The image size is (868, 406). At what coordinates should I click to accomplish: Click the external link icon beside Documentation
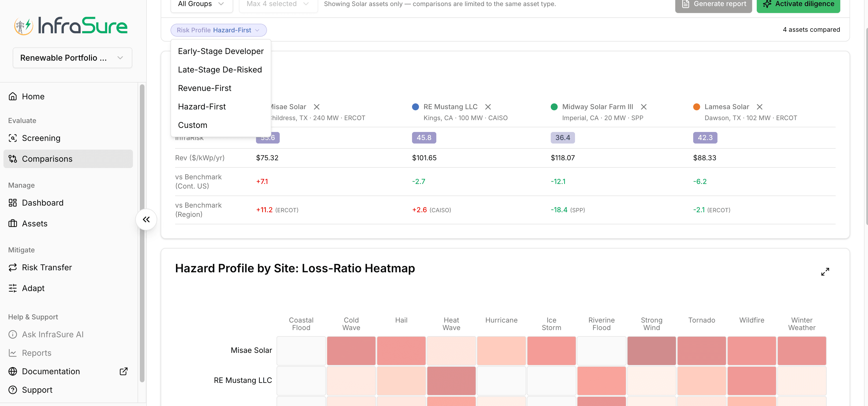(x=124, y=371)
